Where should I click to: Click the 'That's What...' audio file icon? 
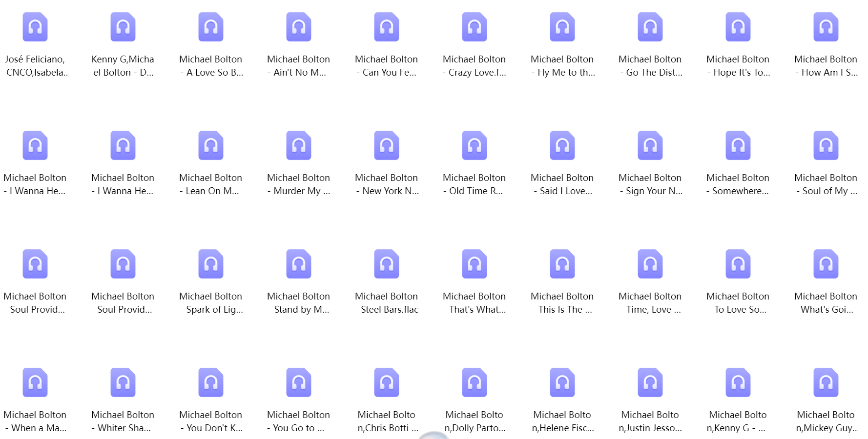tap(475, 264)
